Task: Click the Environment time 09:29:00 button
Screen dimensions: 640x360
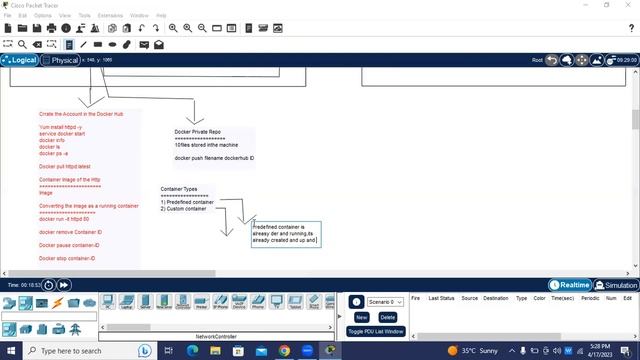Action: 622,60
